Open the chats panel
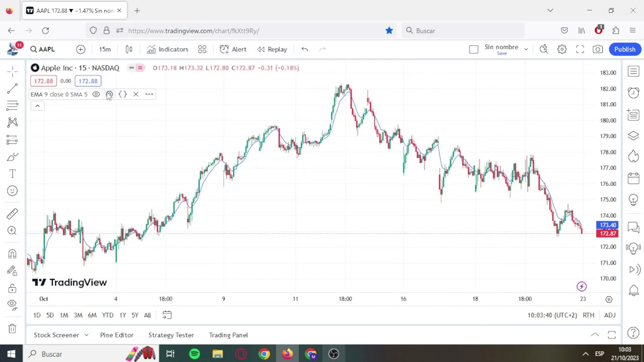 pos(633,228)
